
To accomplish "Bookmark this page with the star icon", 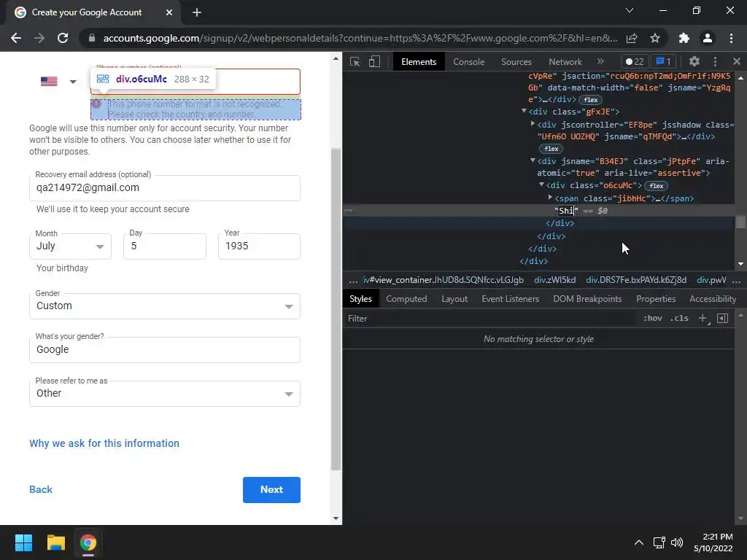I will point(655,38).
